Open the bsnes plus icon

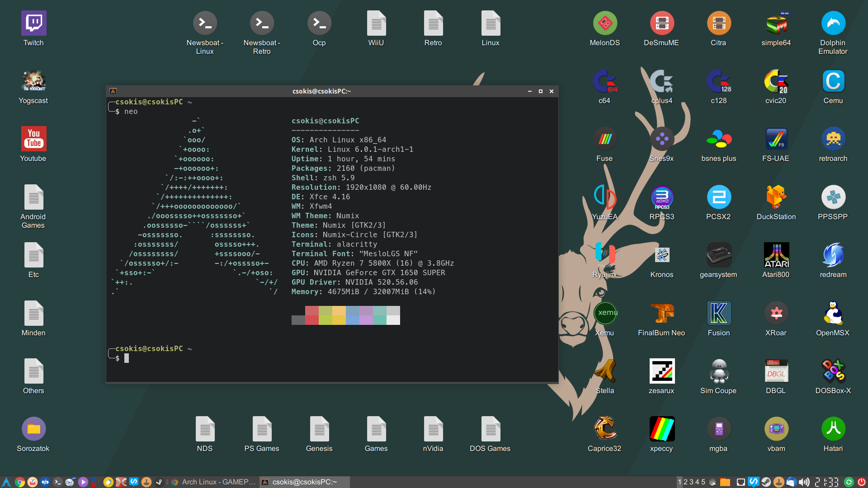[719, 139]
